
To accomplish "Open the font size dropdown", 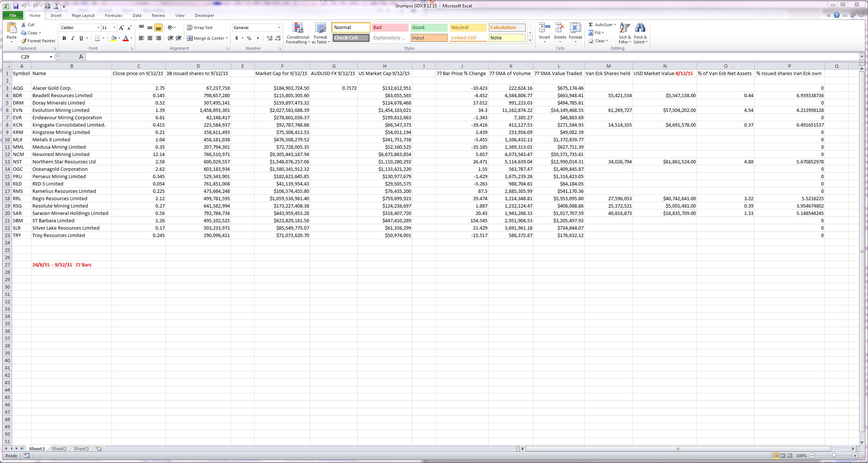I will click(x=114, y=28).
